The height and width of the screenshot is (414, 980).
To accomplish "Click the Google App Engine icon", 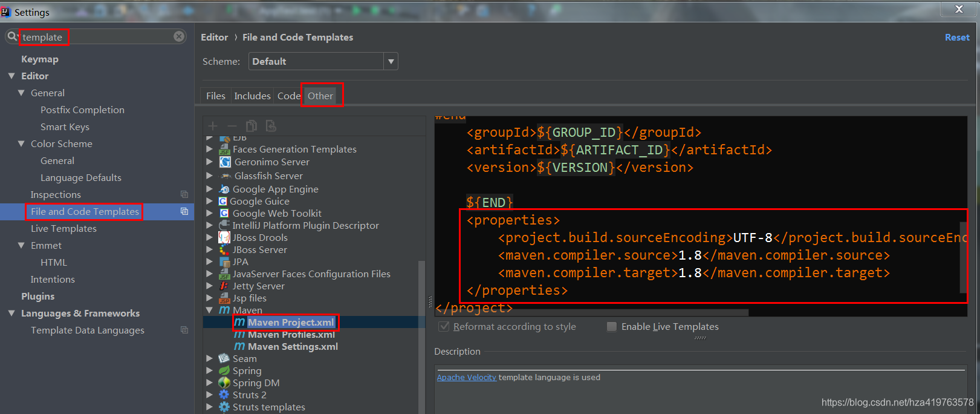I will (x=224, y=189).
